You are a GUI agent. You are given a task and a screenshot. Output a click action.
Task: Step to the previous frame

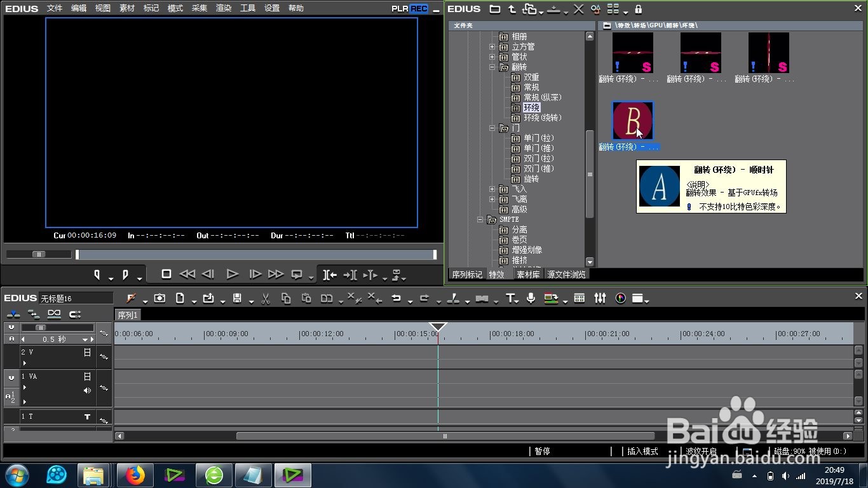[208, 274]
